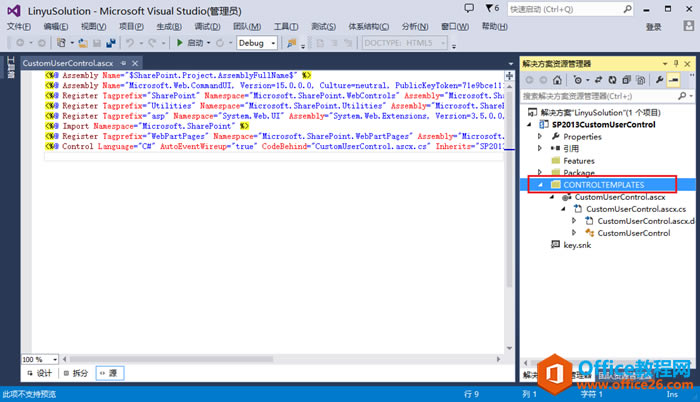Open the document tab list dropdown arrow
This screenshot has height=402, width=700.
[x=511, y=64]
